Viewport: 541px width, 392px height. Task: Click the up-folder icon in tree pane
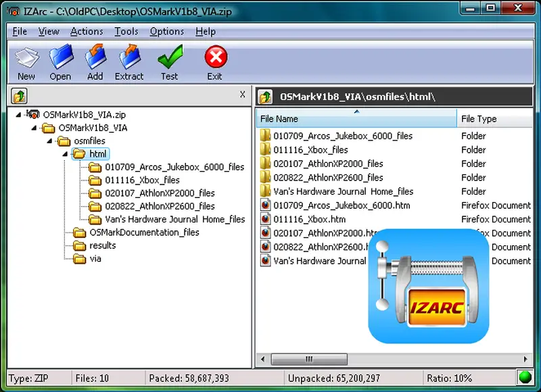[20, 96]
